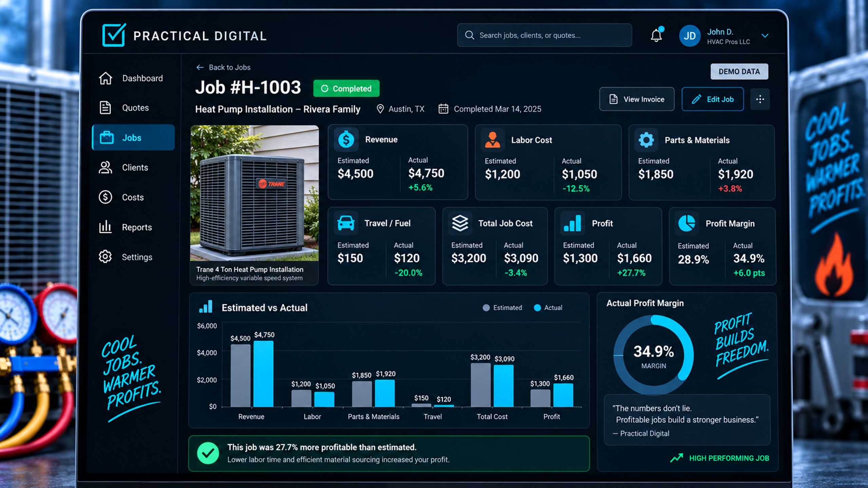Expand the John D. account dropdown chevron
Image resolution: width=868 pixels, height=488 pixels.
[765, 36]
